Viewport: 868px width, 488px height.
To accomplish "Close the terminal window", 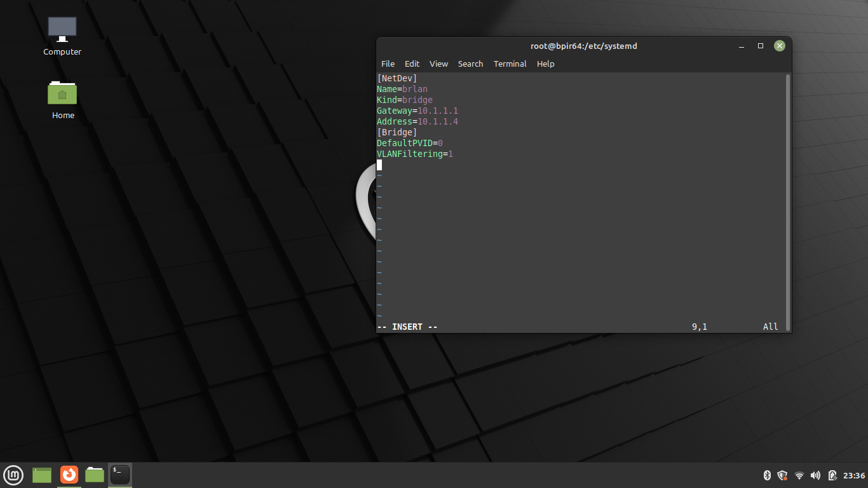I will [780, 46].
